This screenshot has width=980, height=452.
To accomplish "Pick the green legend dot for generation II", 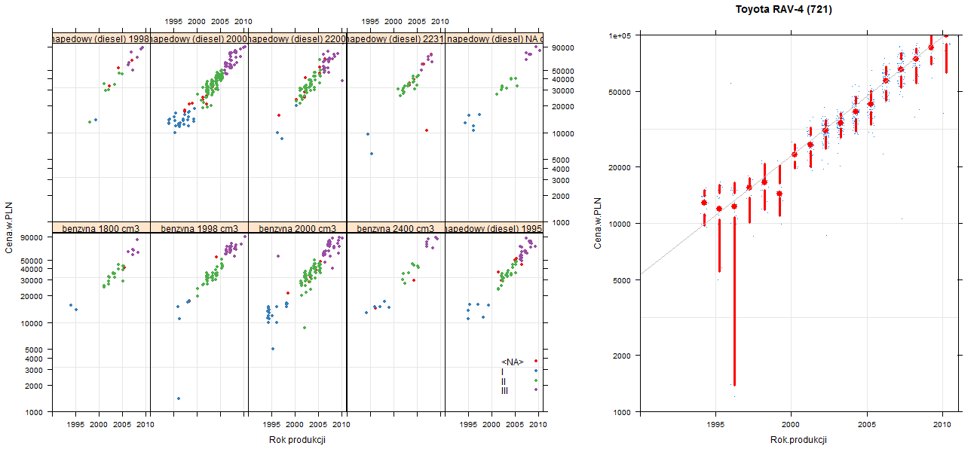I will [535, 380].
